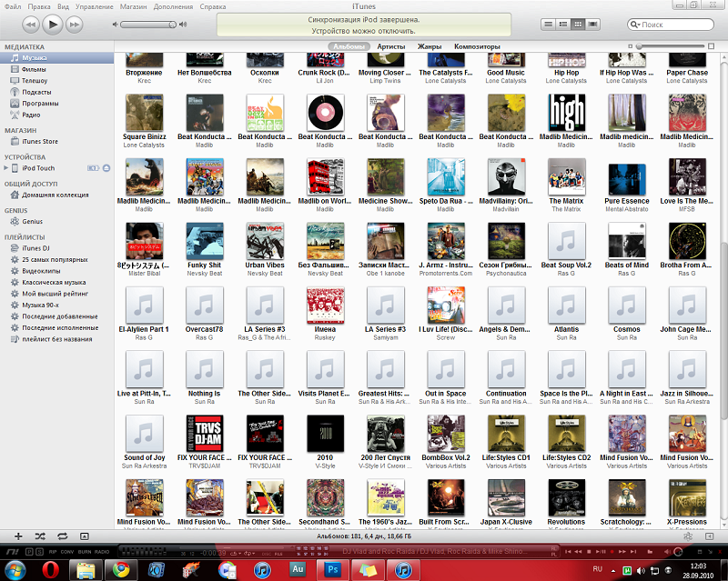Switch to Cover Flow view
Screen dimensions: 728x581
pos(593,25)
